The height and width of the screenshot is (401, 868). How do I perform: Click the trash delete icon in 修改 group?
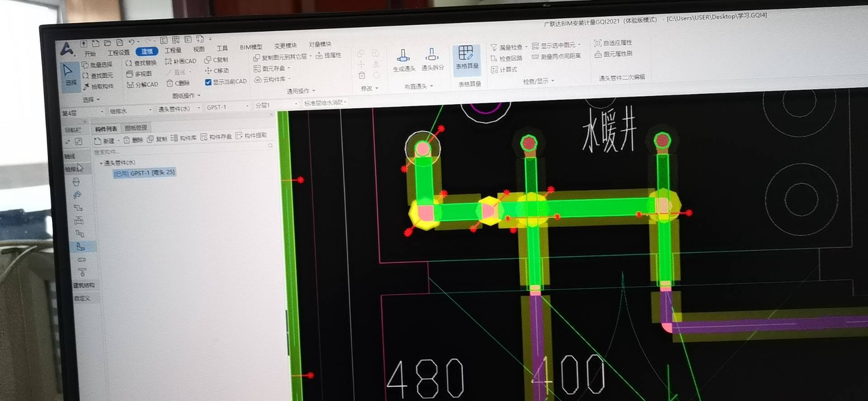pyautogui.click(x=362, y=75)
